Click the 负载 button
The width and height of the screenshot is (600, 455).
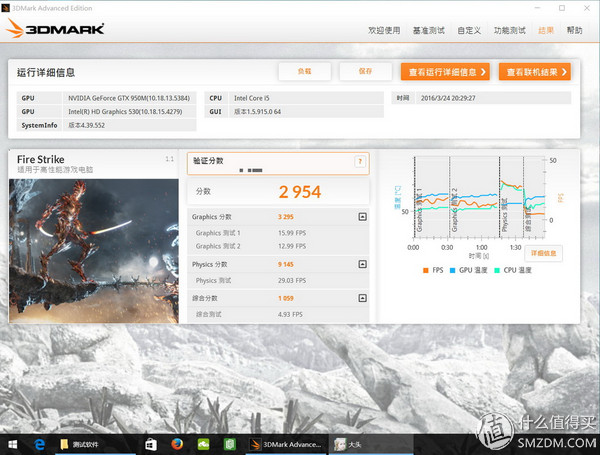pyautogui.click(x=305, y=72)
